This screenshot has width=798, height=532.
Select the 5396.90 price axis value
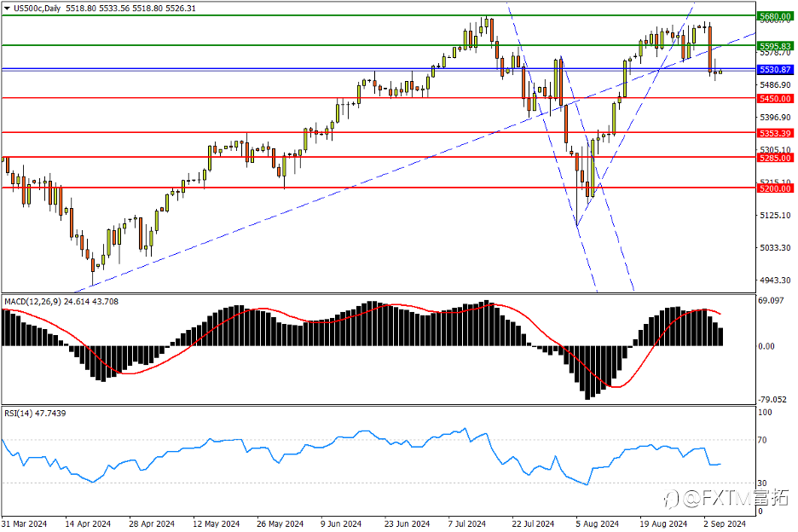click(x=775, y=117)
